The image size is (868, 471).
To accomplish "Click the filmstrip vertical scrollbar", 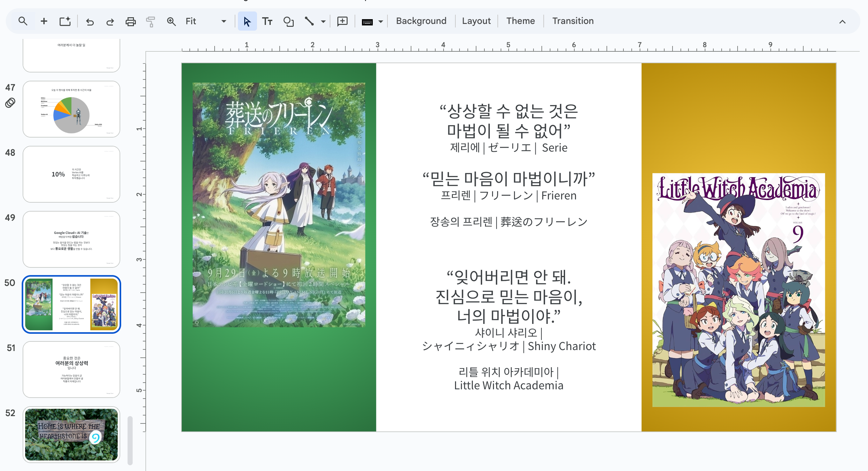I will pyautogui.click(x=130, y=440).
